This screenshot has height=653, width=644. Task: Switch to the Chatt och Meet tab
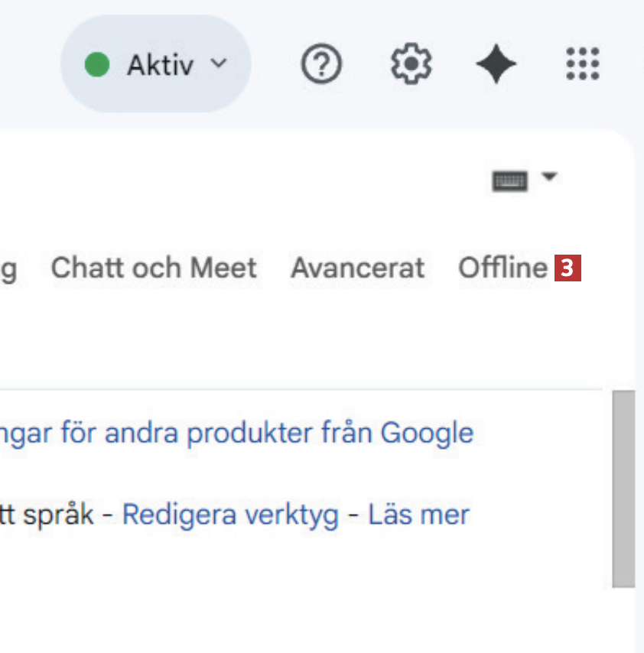point(154,268)
